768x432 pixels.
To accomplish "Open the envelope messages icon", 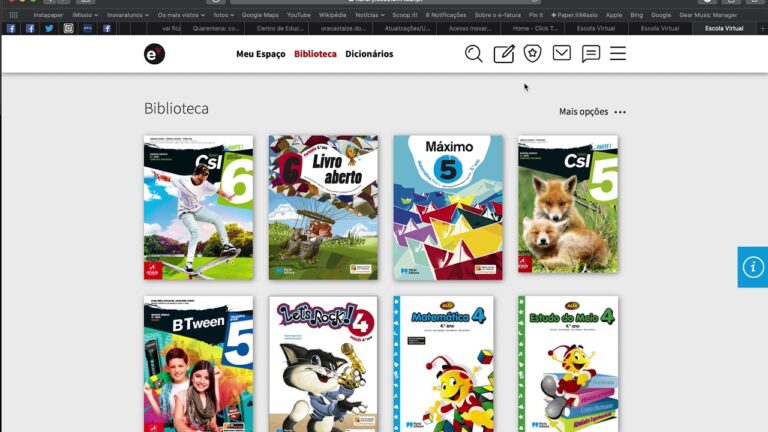I will [562, 53].
